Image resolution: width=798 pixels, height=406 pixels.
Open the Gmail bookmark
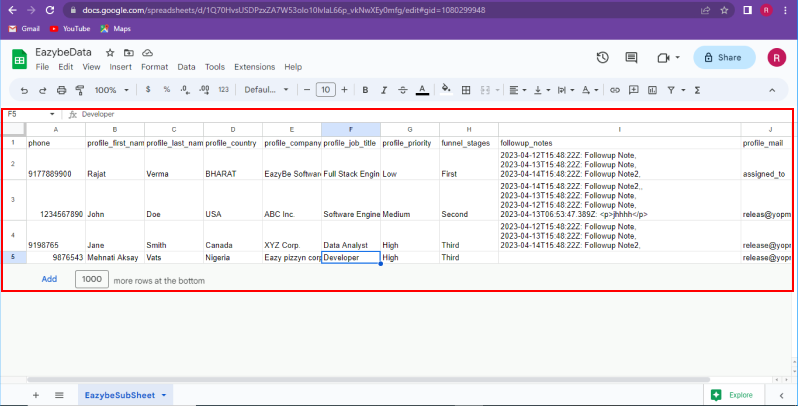(x=24, y=28)
